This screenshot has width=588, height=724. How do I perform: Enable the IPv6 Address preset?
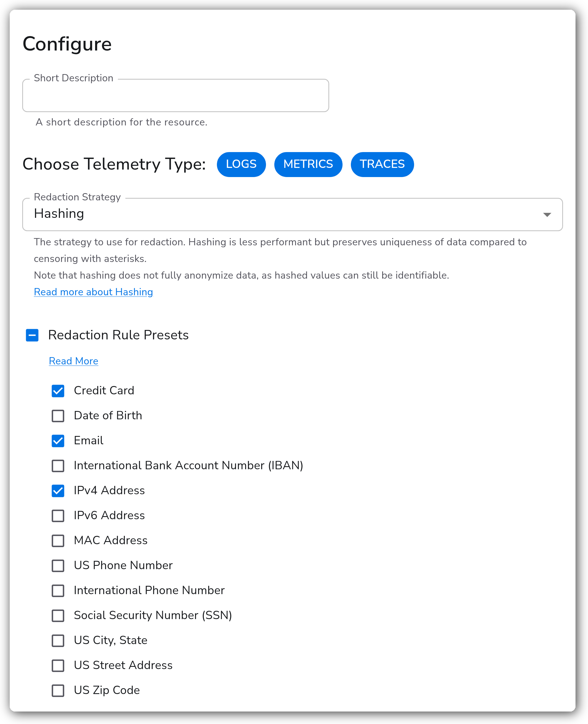point(58,516)
